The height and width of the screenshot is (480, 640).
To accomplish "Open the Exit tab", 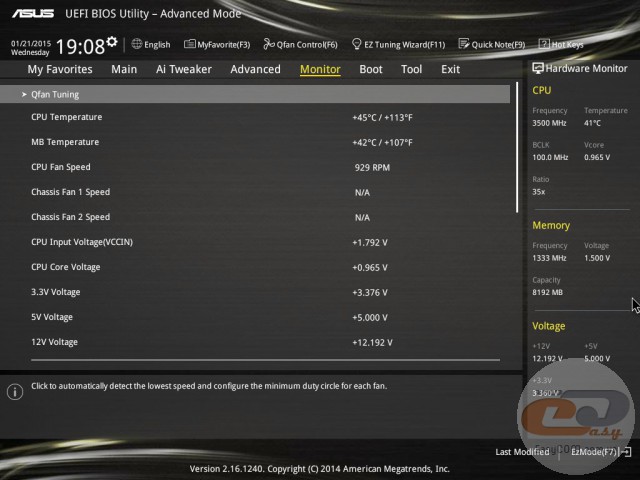I will (450, 69).
